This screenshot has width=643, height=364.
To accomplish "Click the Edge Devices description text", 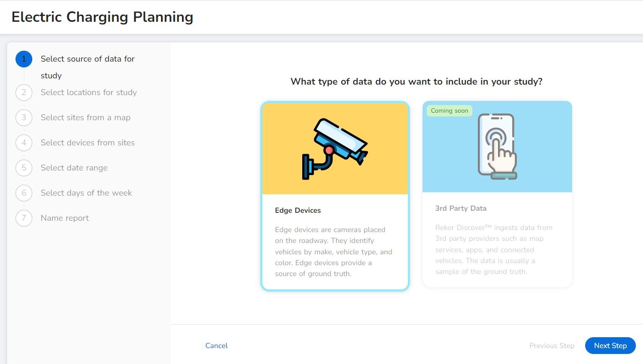I will click(333, 251).
